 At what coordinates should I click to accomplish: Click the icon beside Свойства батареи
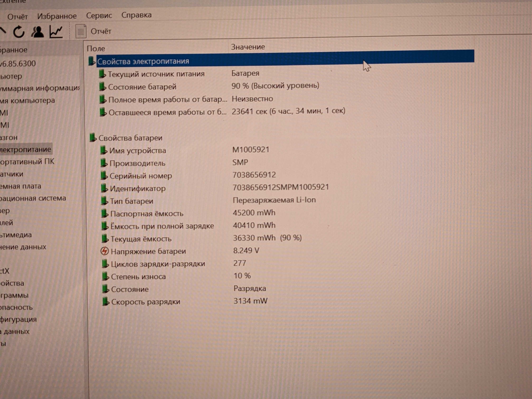tap(93, 138)
